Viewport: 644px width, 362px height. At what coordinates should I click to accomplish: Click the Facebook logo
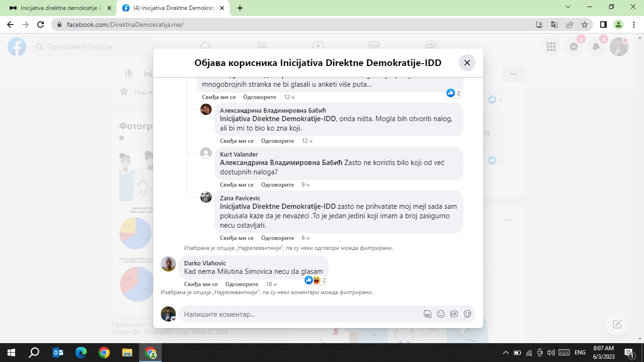(x=17, y=47)
